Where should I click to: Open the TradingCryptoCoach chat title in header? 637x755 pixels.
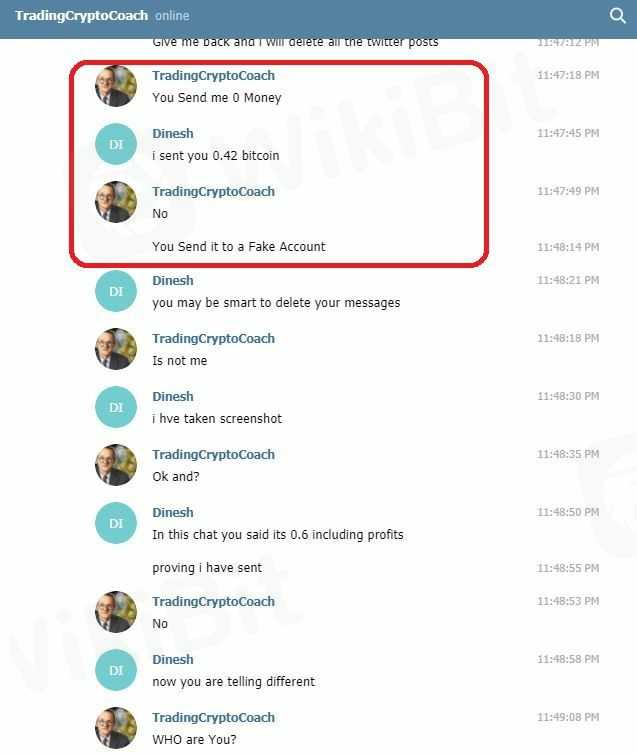(81, 15)
